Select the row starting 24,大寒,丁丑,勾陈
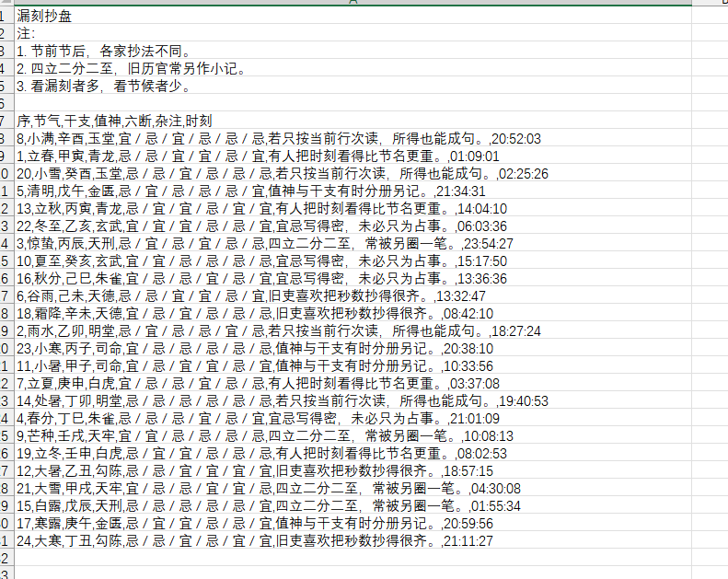The width and height of the screenshot is (728, 579). pyautogui.click(x=352, y=540)
